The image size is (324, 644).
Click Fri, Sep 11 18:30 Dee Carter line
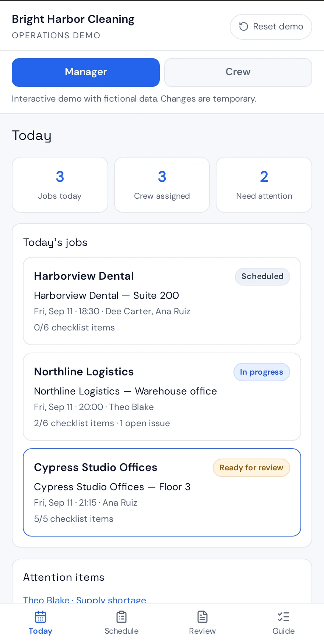click(x=112, y=311)
